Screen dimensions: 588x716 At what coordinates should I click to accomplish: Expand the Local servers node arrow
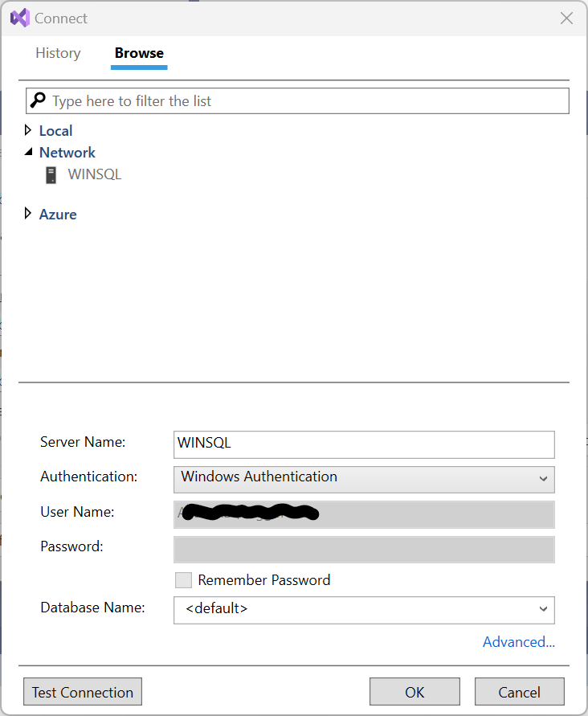28,130
